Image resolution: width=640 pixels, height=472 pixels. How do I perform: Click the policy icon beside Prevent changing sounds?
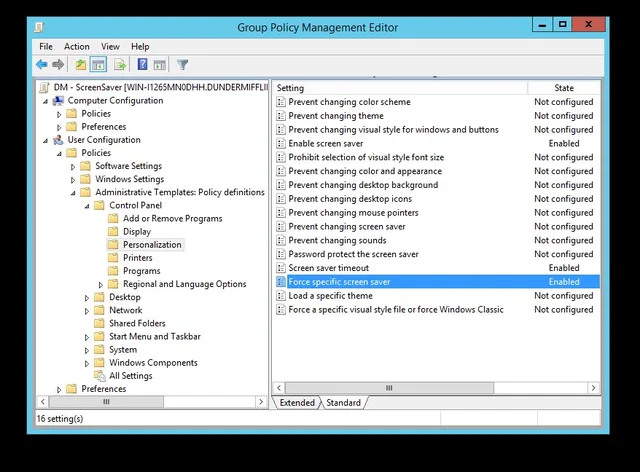click(281, 240)
